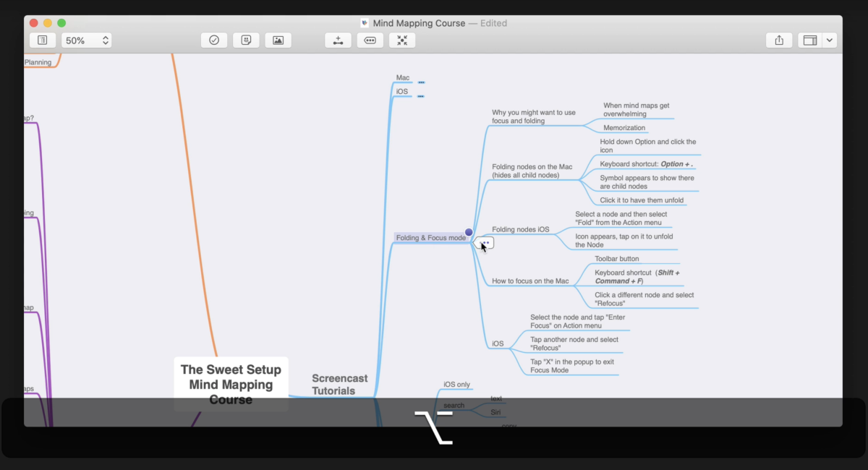Select the Hold down Option and click node
The width and height of the screenshot is (868, 470).
pos(648,146)
